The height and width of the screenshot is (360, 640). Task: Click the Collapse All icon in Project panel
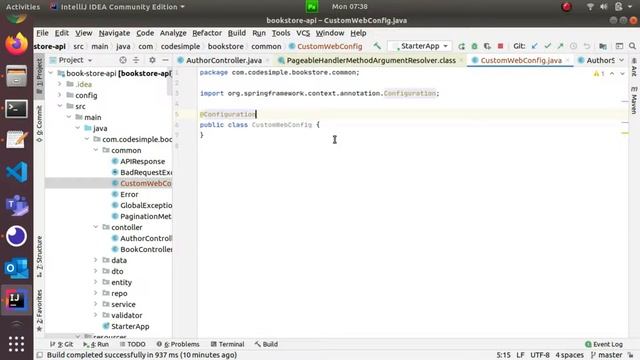pyautogui.click(x=136, y=60)
